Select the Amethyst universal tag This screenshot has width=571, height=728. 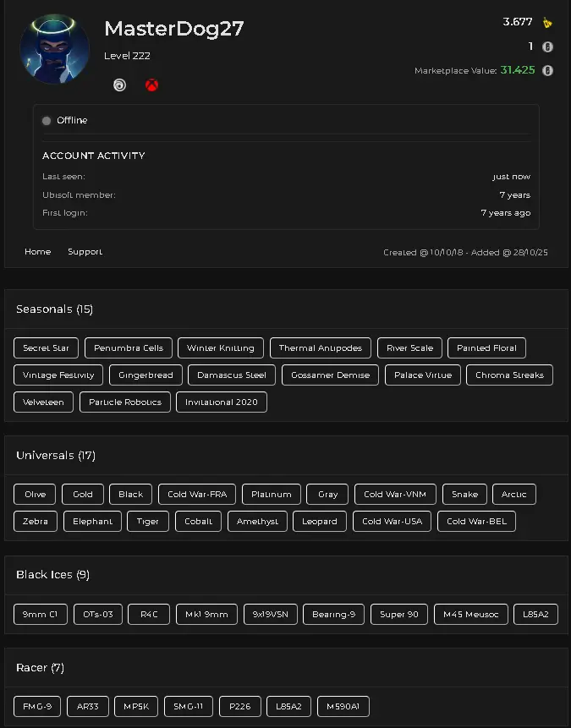coord(257,521)
